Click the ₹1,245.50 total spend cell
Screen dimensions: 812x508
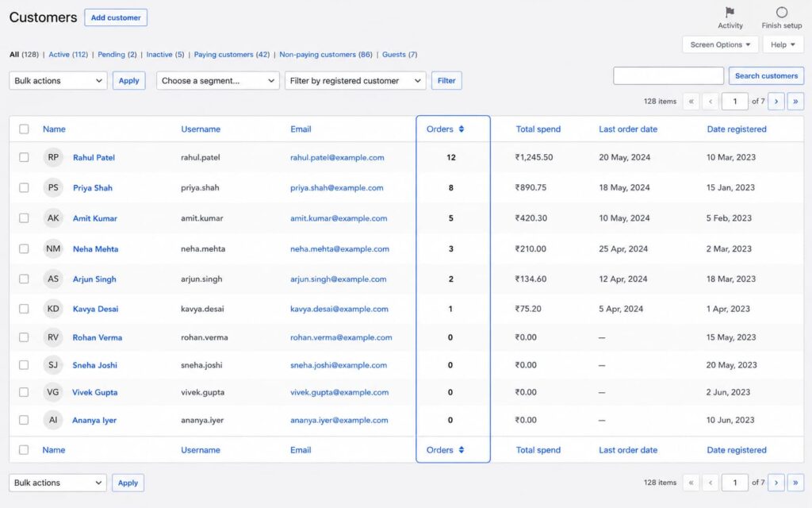point(534,157)
